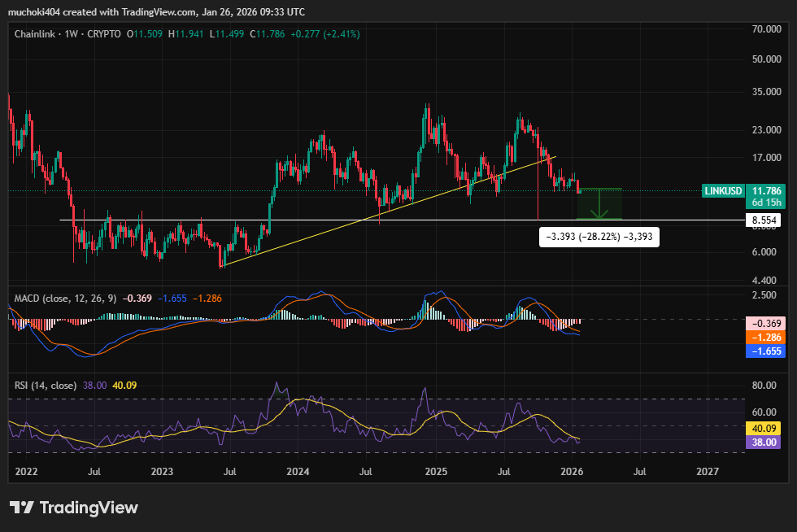Click the 2025 label on time axis
The width and height of the screenshot is (797, 532).
pos(437,471)
